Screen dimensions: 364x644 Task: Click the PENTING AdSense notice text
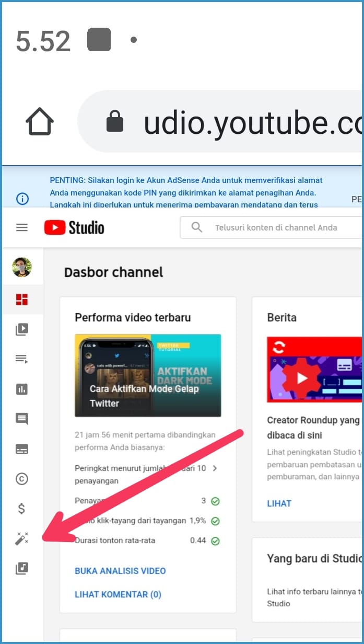pos(186,192)
